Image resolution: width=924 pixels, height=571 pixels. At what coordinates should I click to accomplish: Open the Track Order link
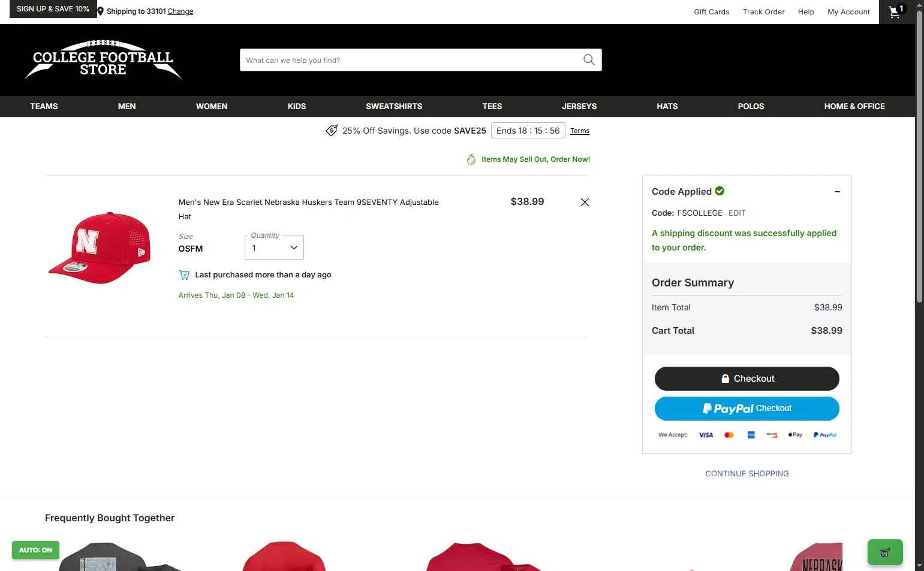click(764, 12)
